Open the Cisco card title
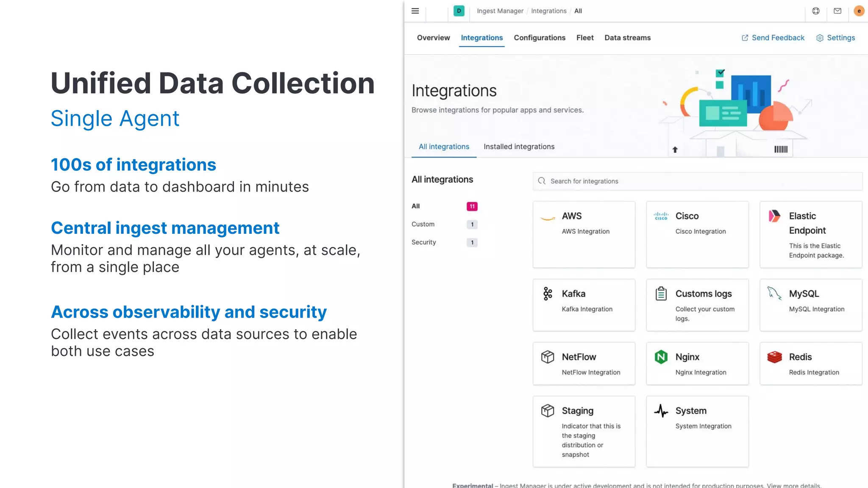868x488 pixels. [x=687, y=216]
